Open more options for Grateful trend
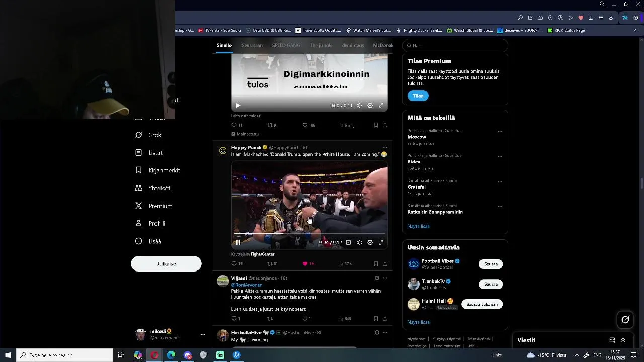 [x=500, y=181]
